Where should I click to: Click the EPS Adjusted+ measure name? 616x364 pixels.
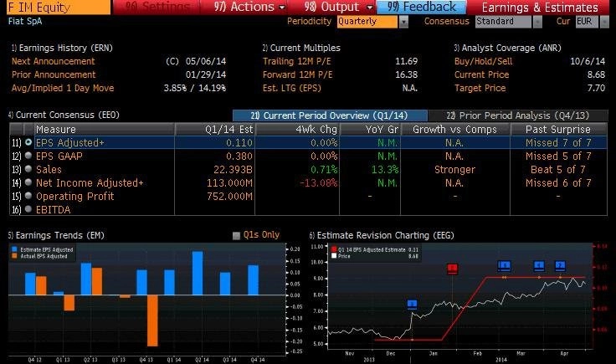click(70, 142)
